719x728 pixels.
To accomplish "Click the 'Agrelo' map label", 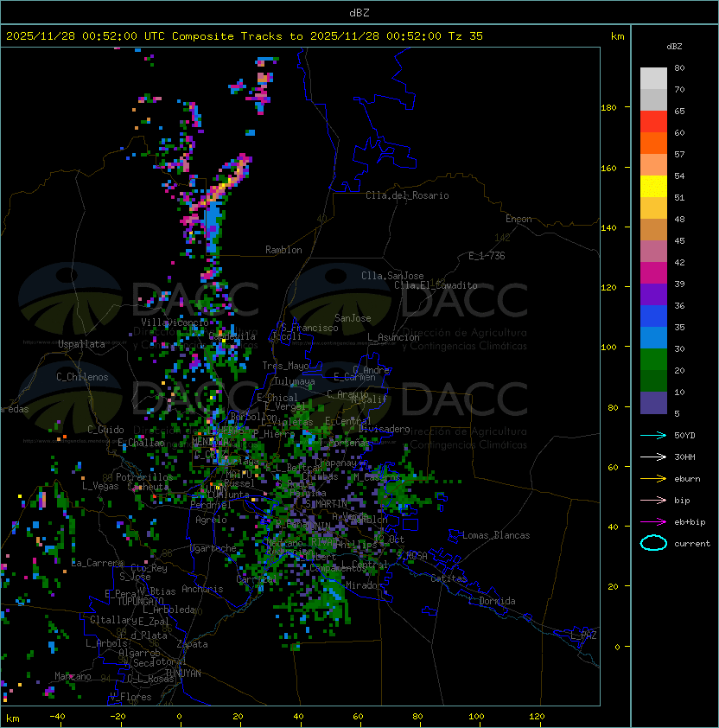I will [x=211, y=520].
